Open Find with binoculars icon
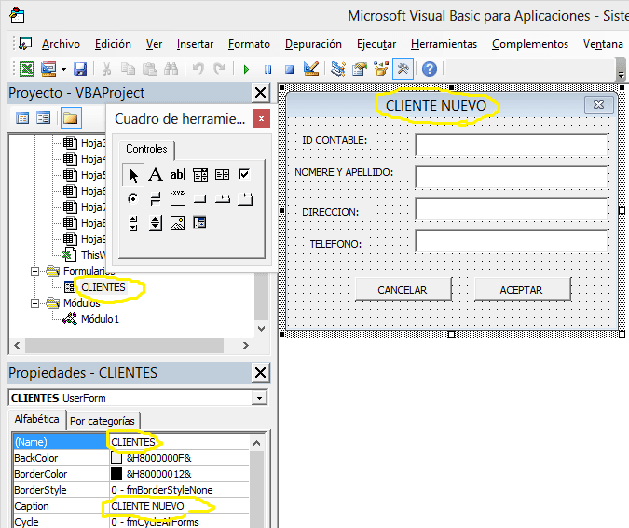The image size is (629, 528). 171,69
